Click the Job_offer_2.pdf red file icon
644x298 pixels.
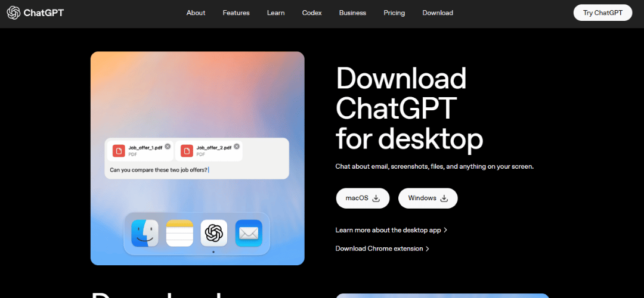tap(187, 151)
